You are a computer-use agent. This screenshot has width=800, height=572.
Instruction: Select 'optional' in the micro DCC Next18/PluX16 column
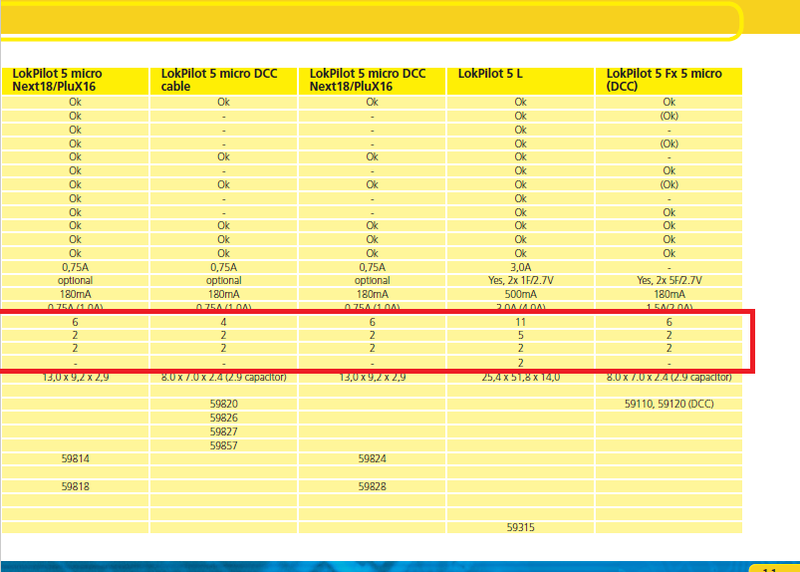372,281
